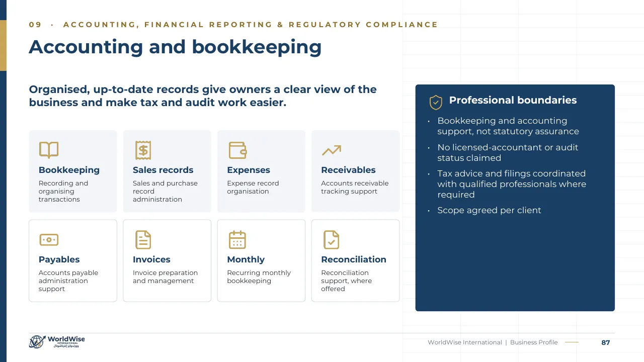Click the page number 87

[x=606, y=342]
